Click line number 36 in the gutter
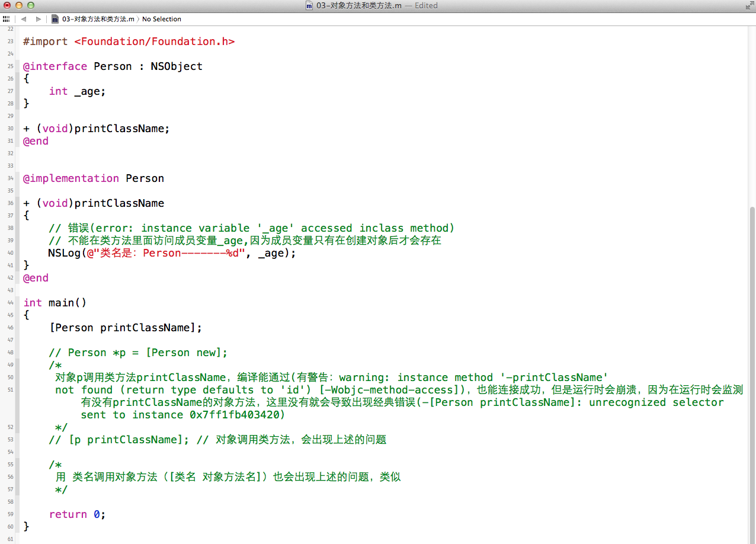The image size is (756, 544). pos(11,203)
